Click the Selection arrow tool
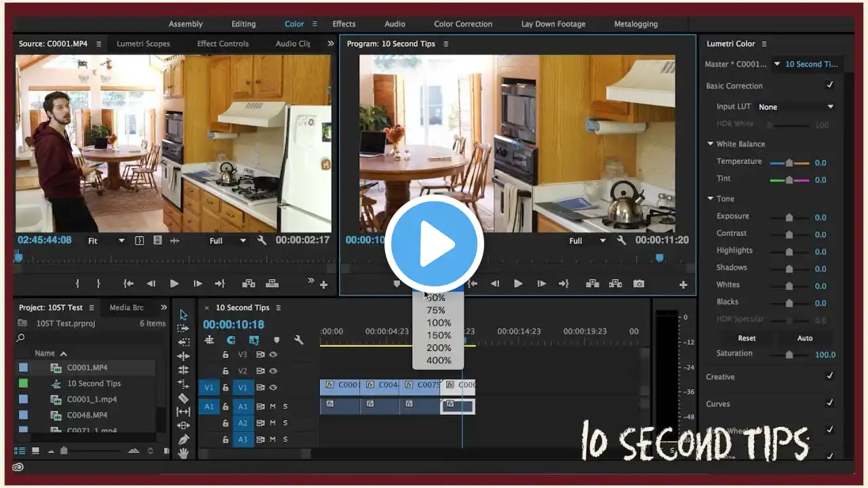Screen dimensions: 868x488 pyautogui.click(x=183, y=314)
